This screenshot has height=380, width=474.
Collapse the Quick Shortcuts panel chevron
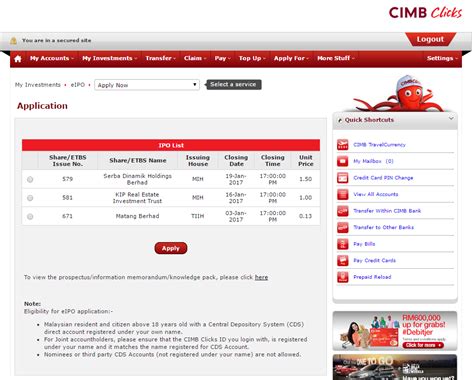[x=451, y=118]
